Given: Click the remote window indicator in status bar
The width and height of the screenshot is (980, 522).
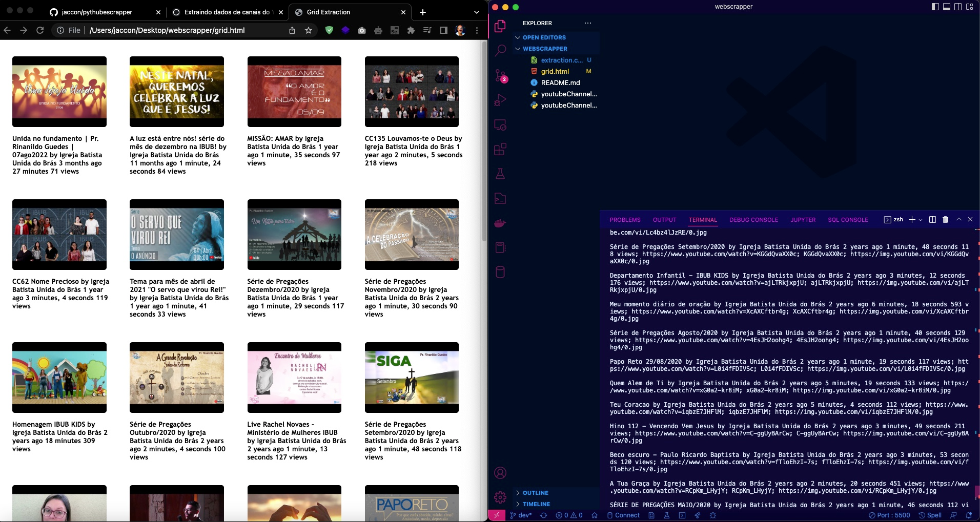Looking at the screenshot, I should pyautogui.click(x=497, y=515).
